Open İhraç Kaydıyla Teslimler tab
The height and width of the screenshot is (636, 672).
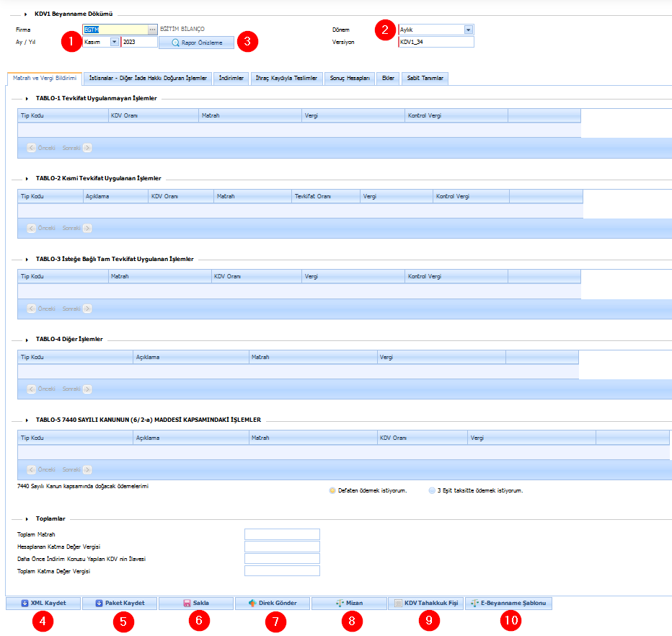(x=286, y=79)
